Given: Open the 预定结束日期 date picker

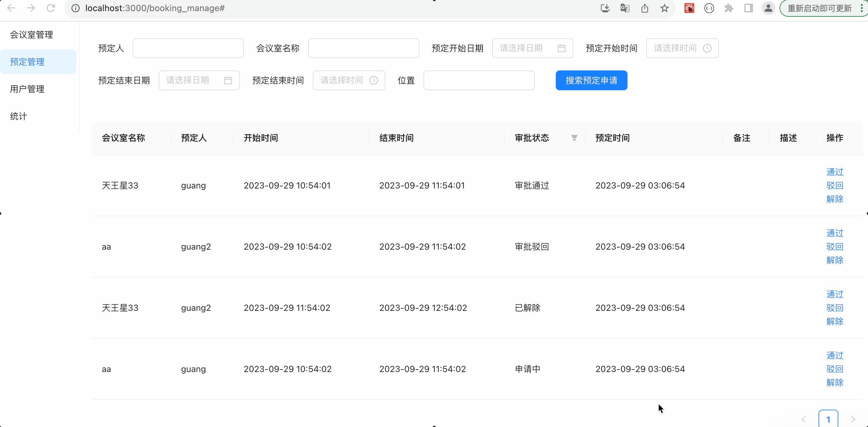Looking at the screenshot, I should point(199,80).
